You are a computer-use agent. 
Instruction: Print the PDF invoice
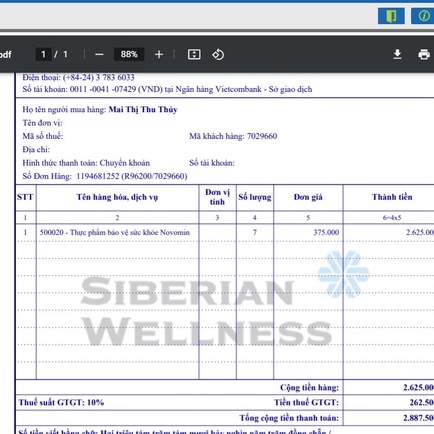[x=424, y=54]
